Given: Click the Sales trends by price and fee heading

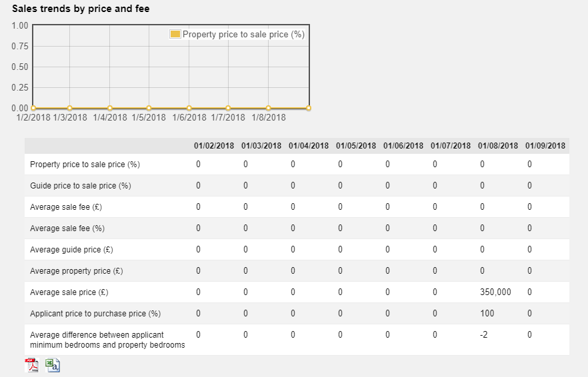Looking at the screenshot, I should [x=81, y=9].
